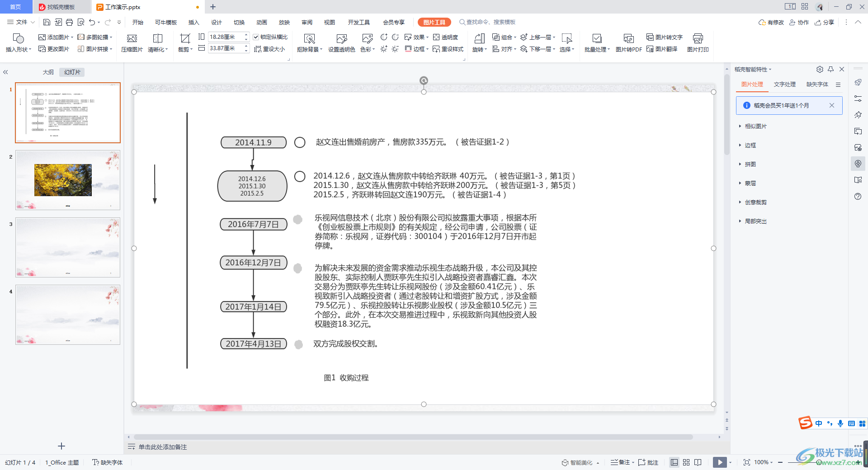Screen dimensions: 868x470
Task: Open the 文件 menu
Action: click(21, 22)
